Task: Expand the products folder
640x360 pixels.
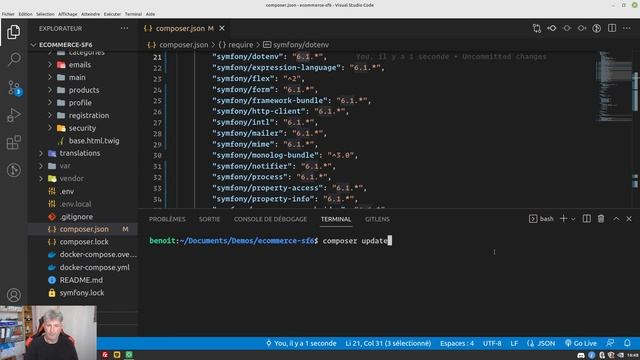Action: (83, 90)
